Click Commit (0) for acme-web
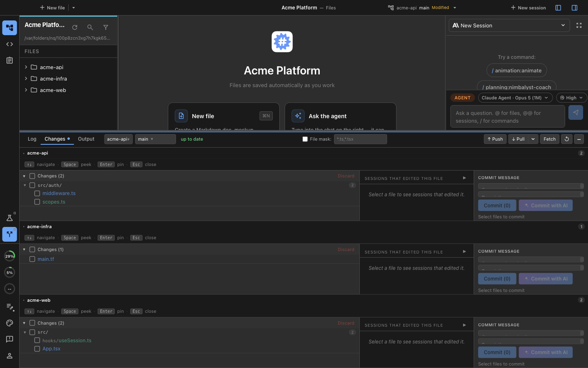Screen dimensions: 588x368 pyautogui.click(x=497, y=352)
